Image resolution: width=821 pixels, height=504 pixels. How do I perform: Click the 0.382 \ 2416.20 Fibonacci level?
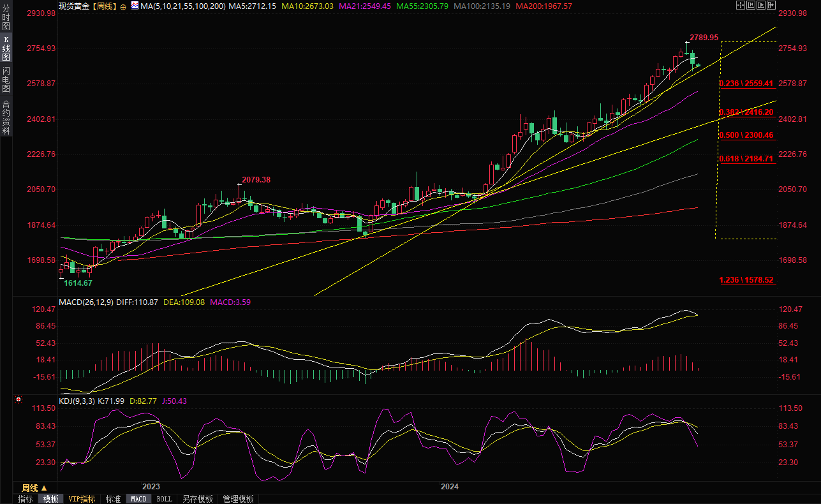[x=746, y=112]
